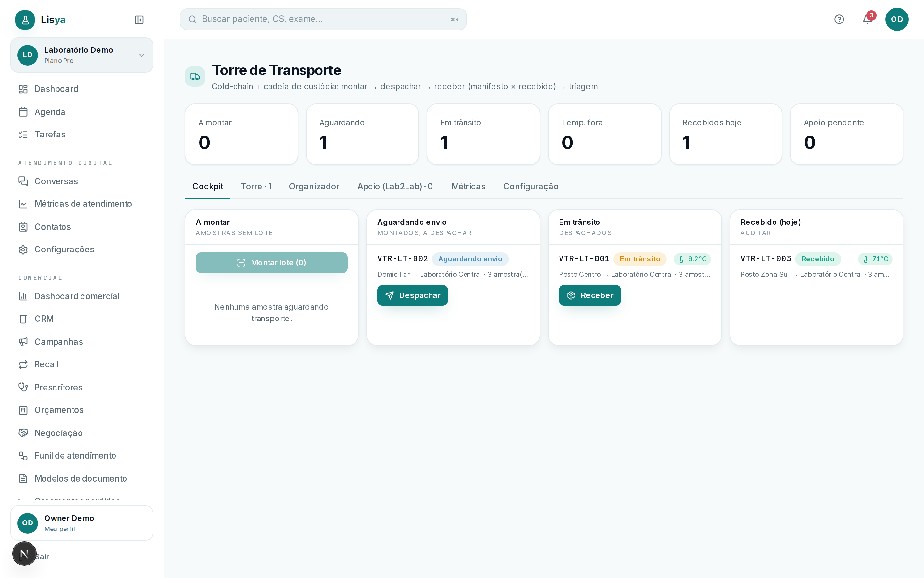Click lot code VTR-LT-001
The image size is (924, 578).
coord(584,259)
